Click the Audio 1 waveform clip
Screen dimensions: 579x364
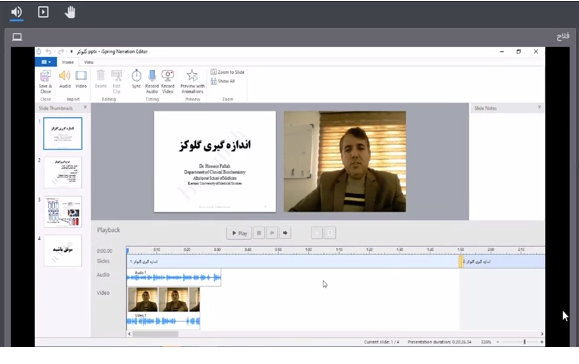[x=174, y=277]
